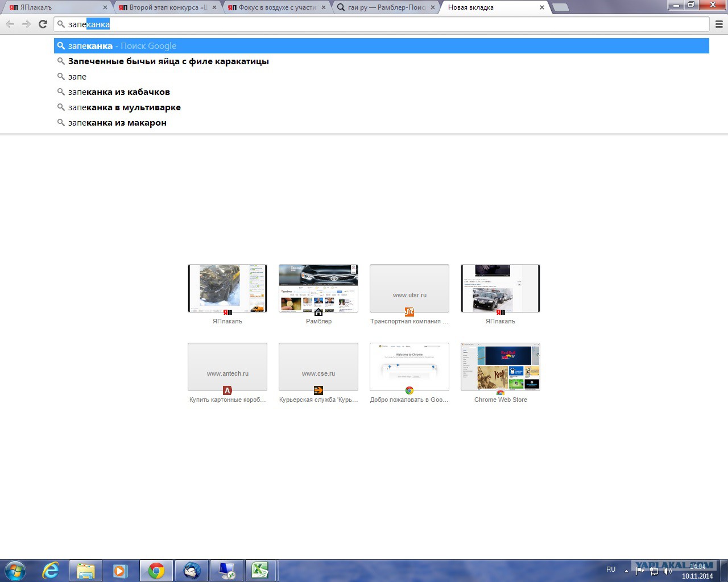The width and height of the screenshot is (728, 582).
Task: Click the Рамблер caption below thumbnail
Action: (x=318, y=322)
